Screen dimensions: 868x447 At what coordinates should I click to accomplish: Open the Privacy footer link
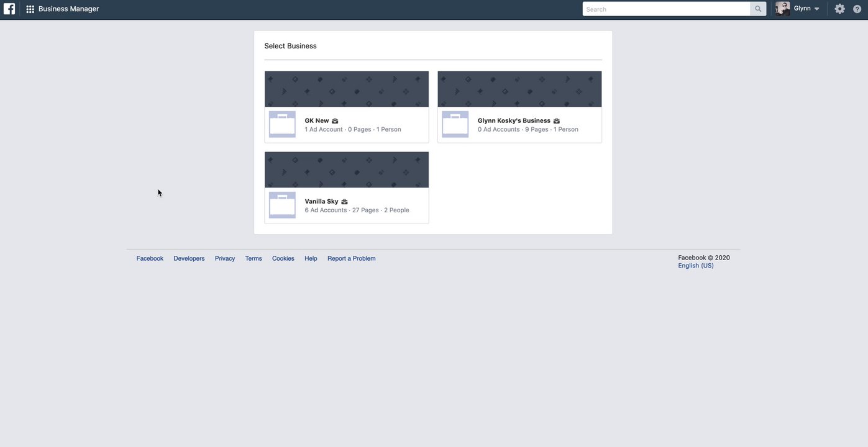pos(225,258)
